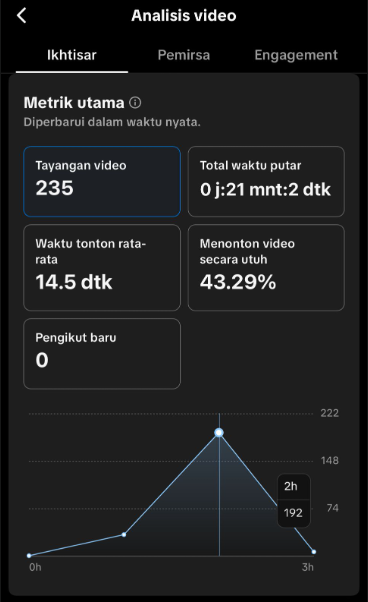Click the 148 axis label
The width and height of the screenshot is (368, 602).
[330, 460]
